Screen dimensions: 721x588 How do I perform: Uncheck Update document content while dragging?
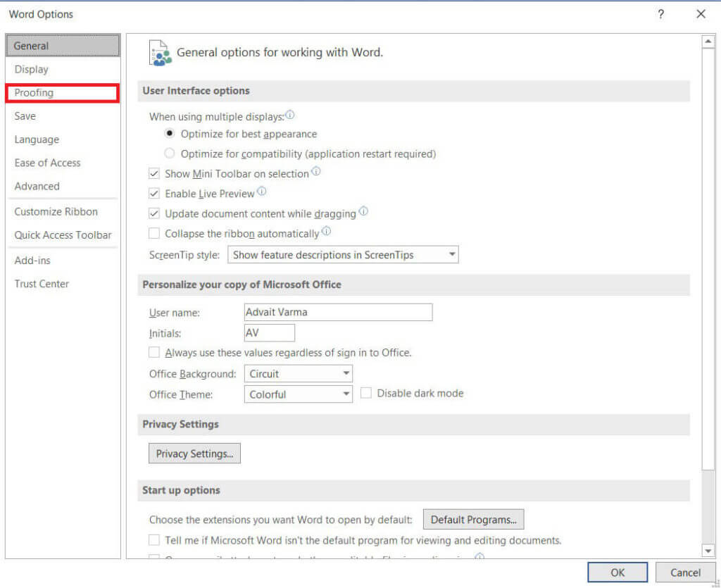(x=154, y=214)
